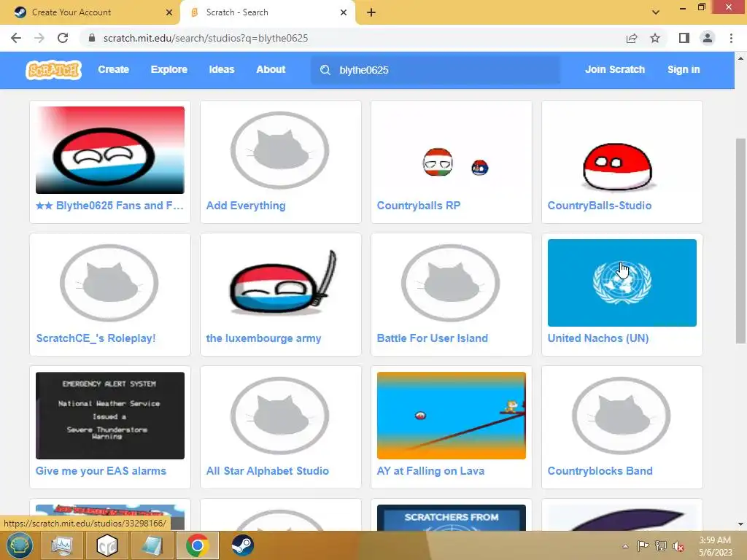Open the luxembourge army link
The width and height of the screenshot is (747, 560).
point(263,338)
